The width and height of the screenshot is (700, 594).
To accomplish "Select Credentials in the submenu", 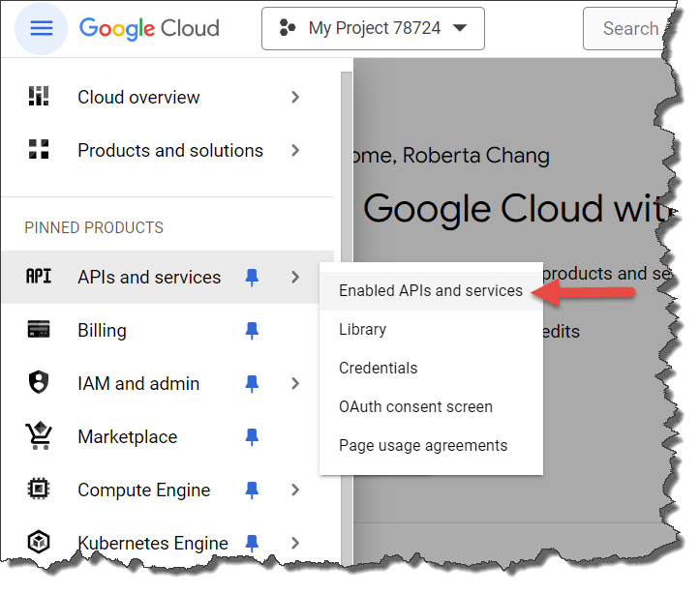I will coord(431,368).
